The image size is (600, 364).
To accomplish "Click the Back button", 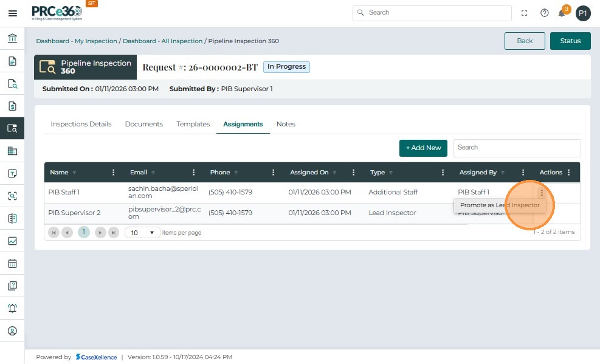I will (525, 41).
